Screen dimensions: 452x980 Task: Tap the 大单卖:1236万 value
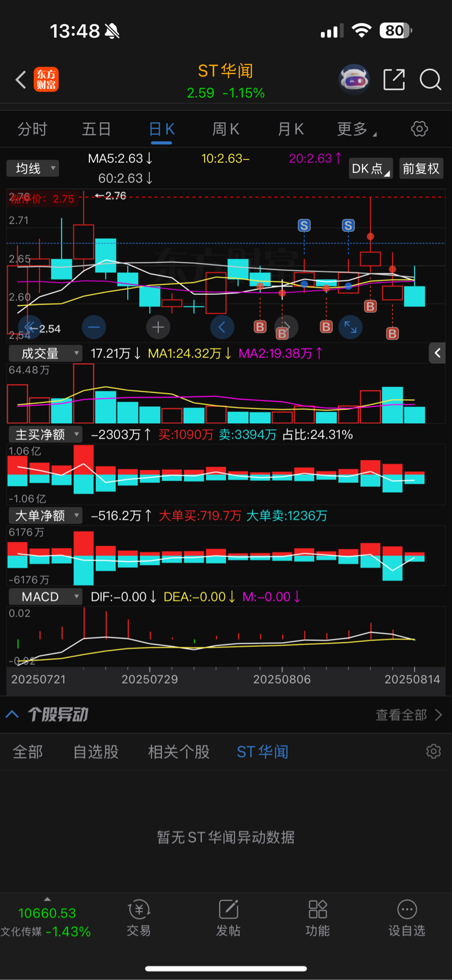287,516
